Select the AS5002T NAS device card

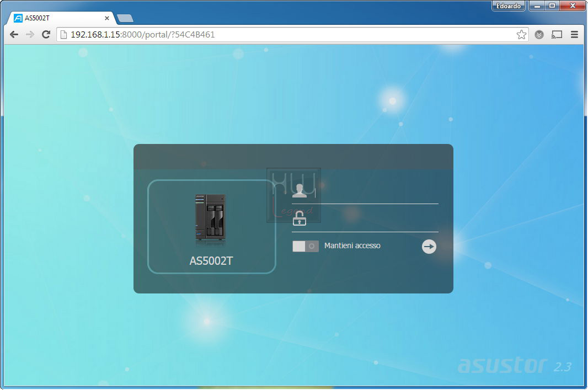[x=211, y=227]
